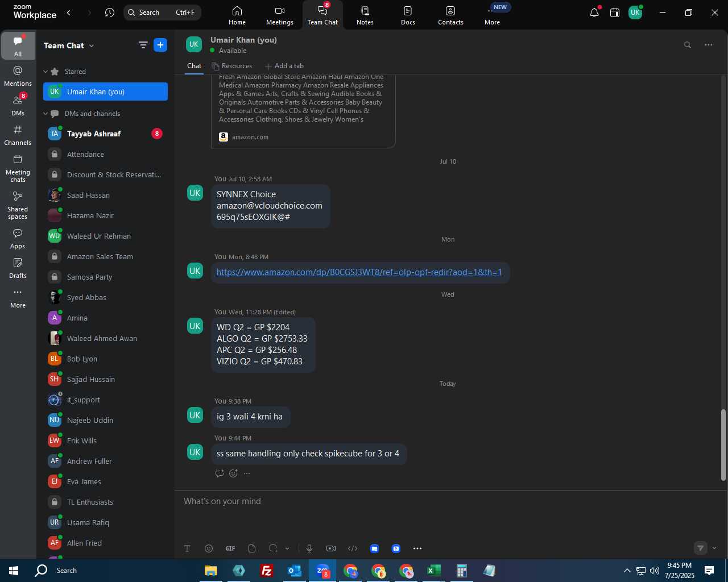Open chat more options ellipsis in the header
Image resolution: width=728 pixels, height=582 pixels.
pos(709,45)
